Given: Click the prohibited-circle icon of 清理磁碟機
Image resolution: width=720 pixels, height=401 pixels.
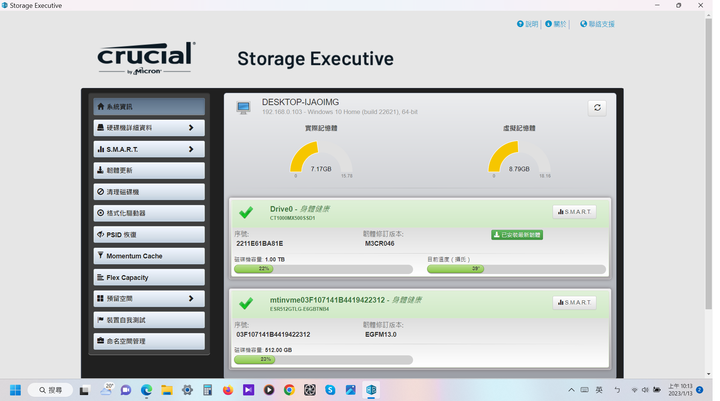Looking at the screenshot, I should [101, 192].
